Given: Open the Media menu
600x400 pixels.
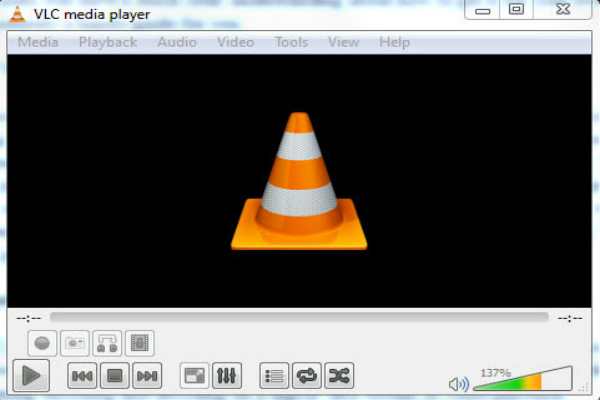Looking at the screenshot, I should click(38, 42).
